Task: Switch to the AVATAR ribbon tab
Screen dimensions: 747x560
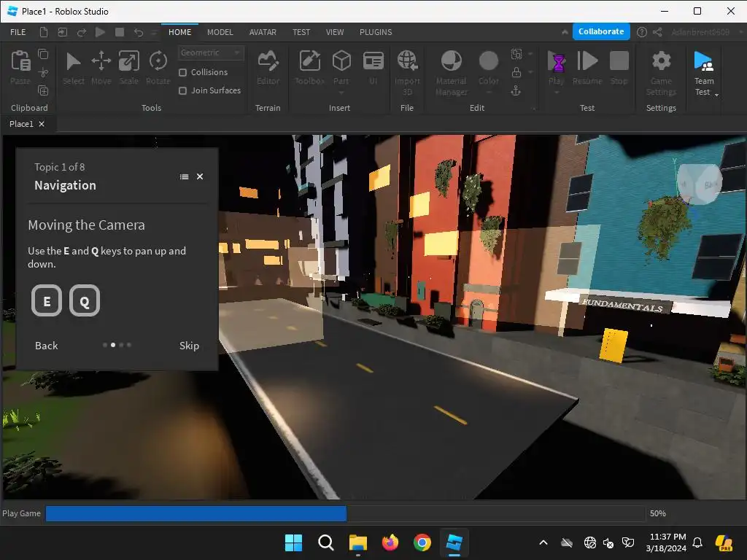Action: tap(263, 32)
